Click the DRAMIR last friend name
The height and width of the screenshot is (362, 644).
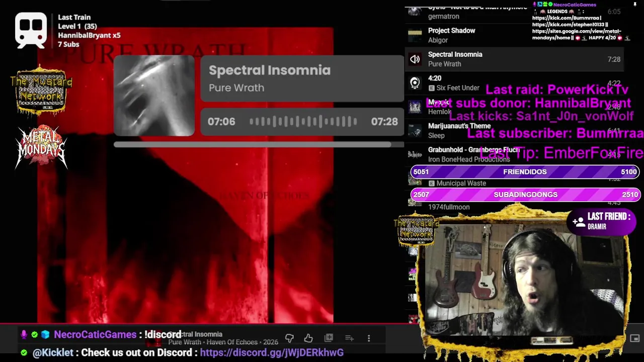597,227
